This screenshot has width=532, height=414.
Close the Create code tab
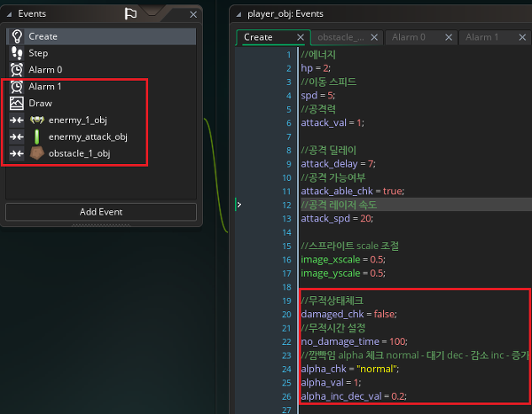tap(301, 37)
